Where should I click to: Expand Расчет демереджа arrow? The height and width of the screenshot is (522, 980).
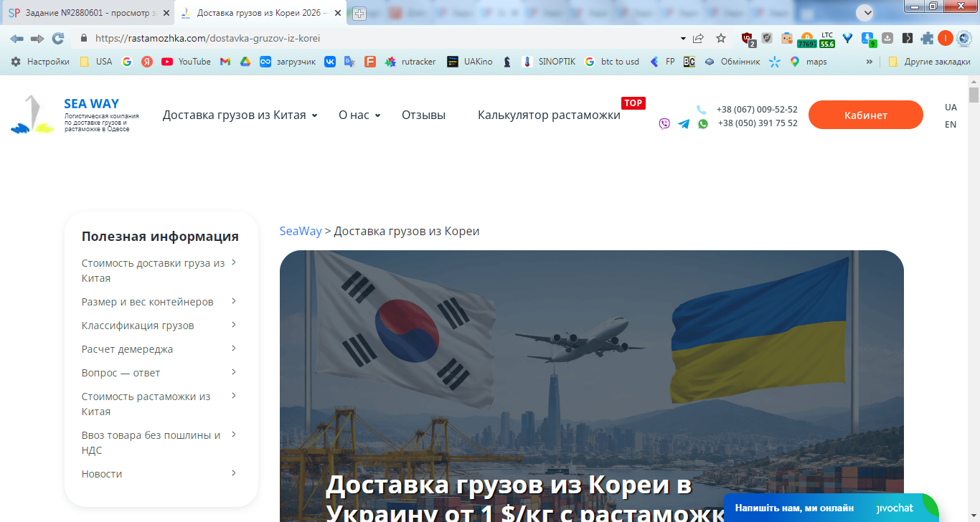[x=234, y=348]
